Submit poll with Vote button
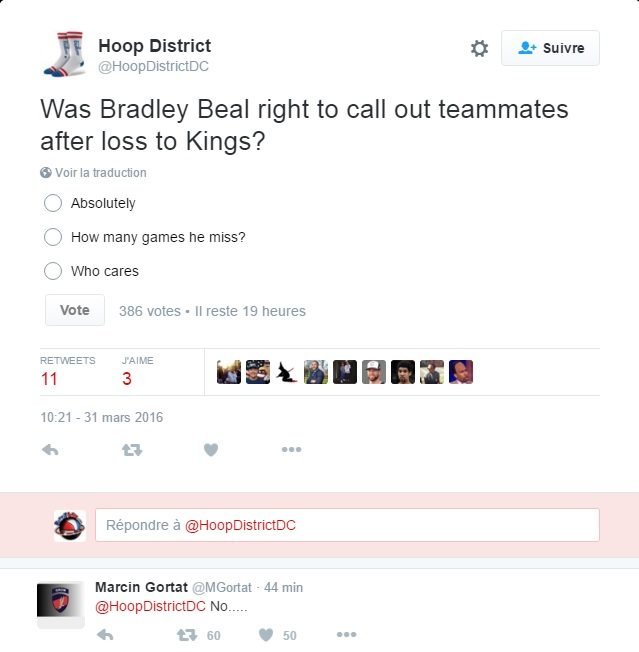Viewport: 639px width, 652px height. click(x=75, y=310)
